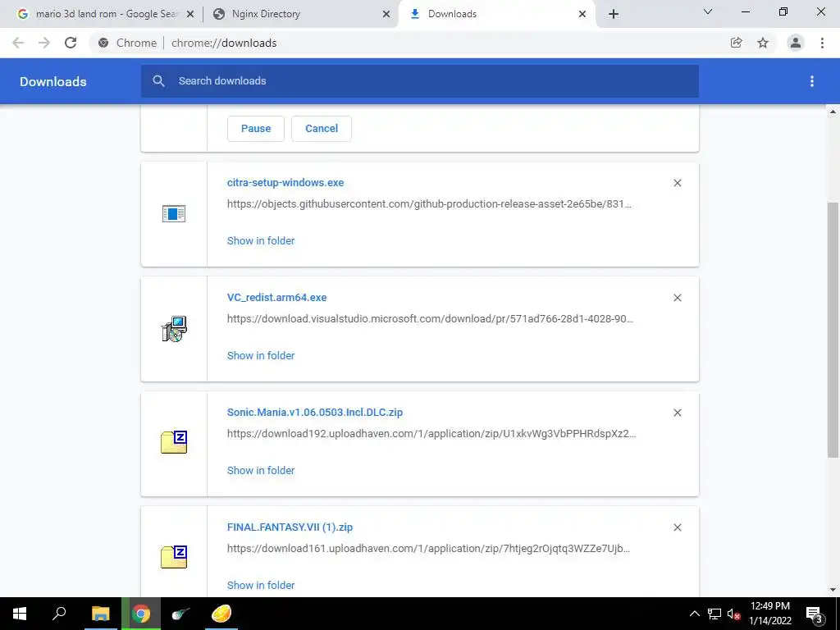Open the citra-setup-windows.exe file icon
This screenshot has height=630, width=840.
(x=174, y=214)
